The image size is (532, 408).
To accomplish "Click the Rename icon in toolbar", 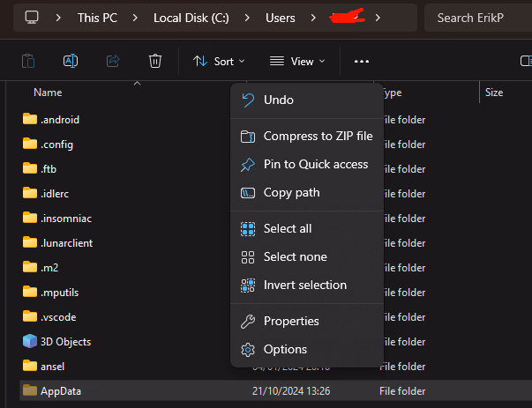I will pos(71,61).
